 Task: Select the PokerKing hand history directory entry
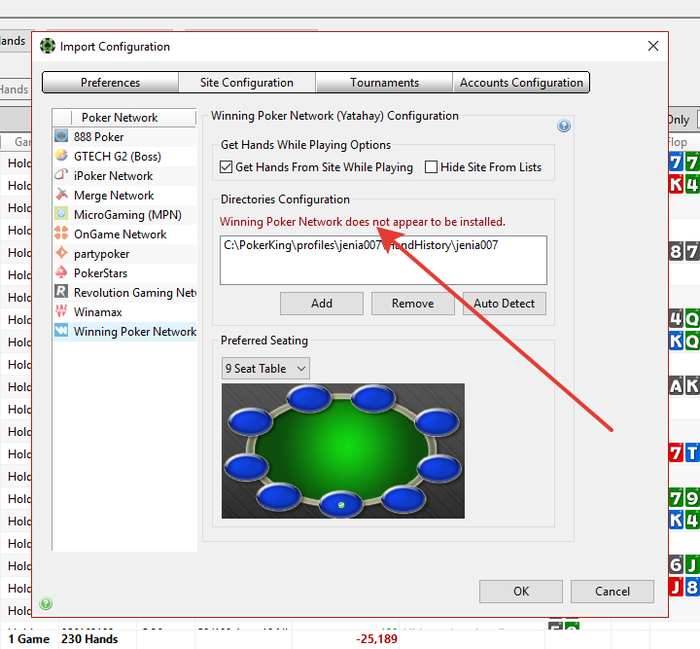[x=361, y=245]
